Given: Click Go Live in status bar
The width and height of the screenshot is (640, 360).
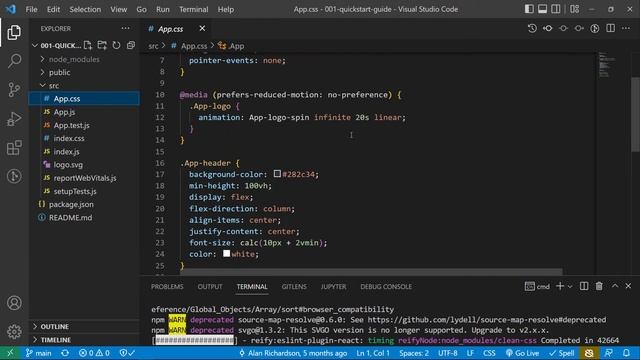Looking at the screenshot, I should coord(522,353).
